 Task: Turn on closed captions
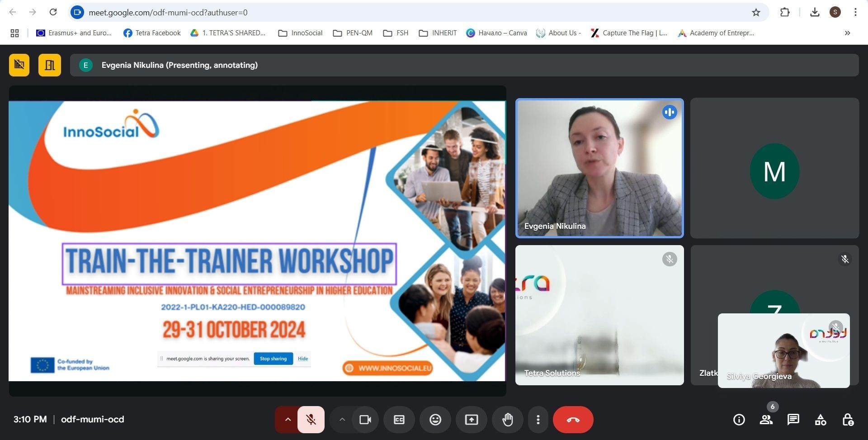click(399, 420)
